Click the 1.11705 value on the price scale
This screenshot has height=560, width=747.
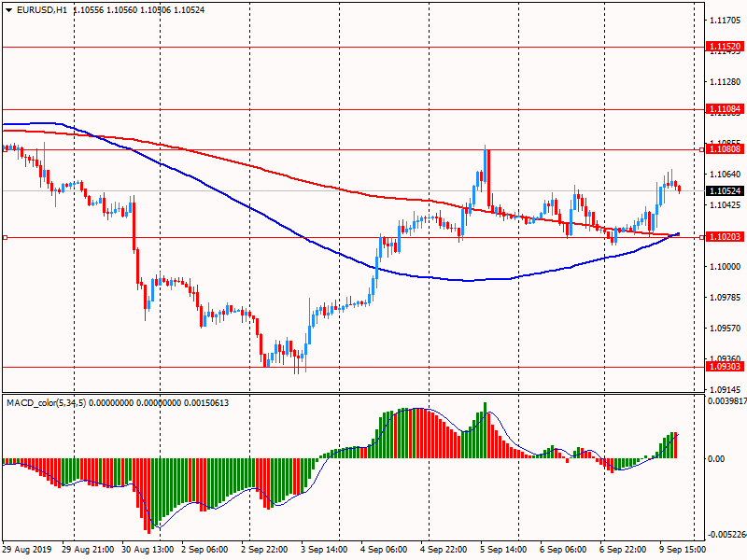(x=726, y=20)
